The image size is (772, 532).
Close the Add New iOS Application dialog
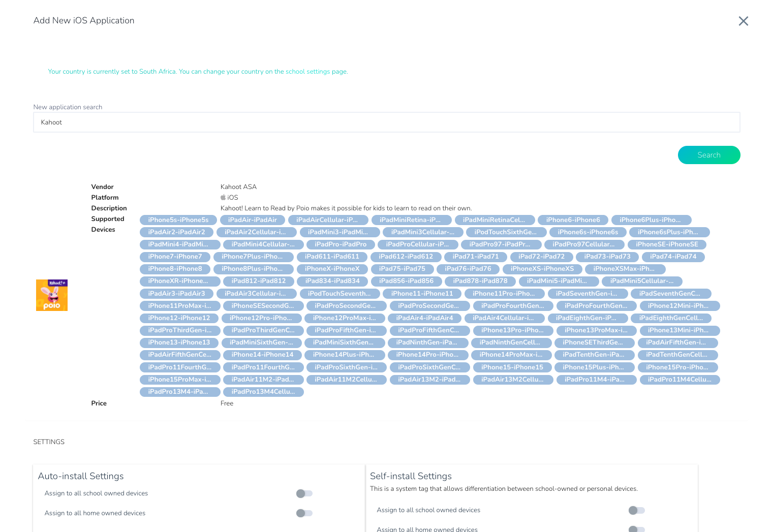coord(743,21)
